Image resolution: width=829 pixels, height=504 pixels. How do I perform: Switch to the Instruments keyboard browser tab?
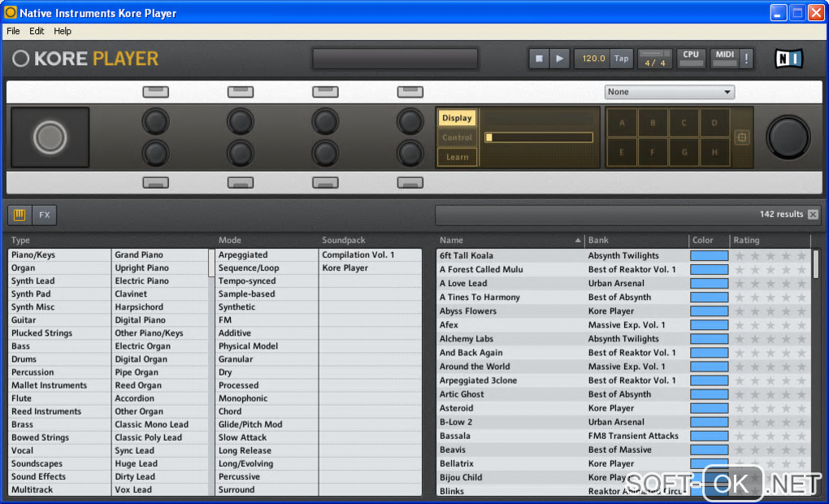(20, 215)
